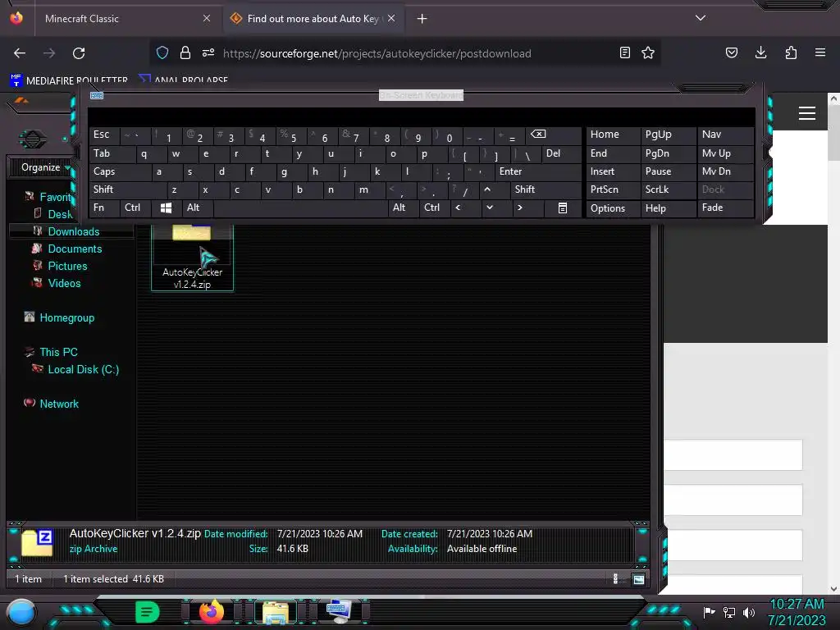Screen dimensions: 840x630
Task: Tap the Esc key on the keyboard
Action: tap(104, 135)
